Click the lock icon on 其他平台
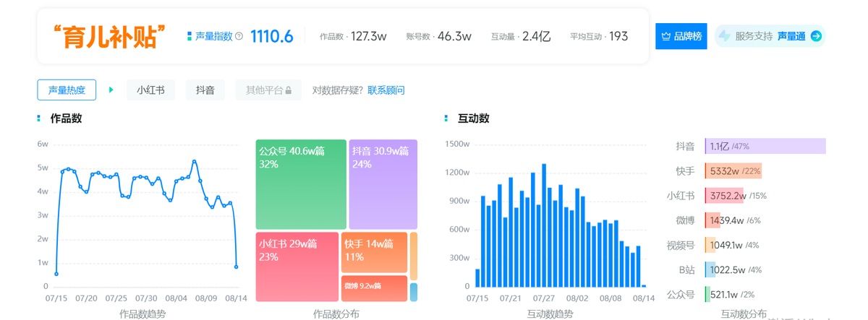The height and width of the screenshot is (320, 868). 289,90
